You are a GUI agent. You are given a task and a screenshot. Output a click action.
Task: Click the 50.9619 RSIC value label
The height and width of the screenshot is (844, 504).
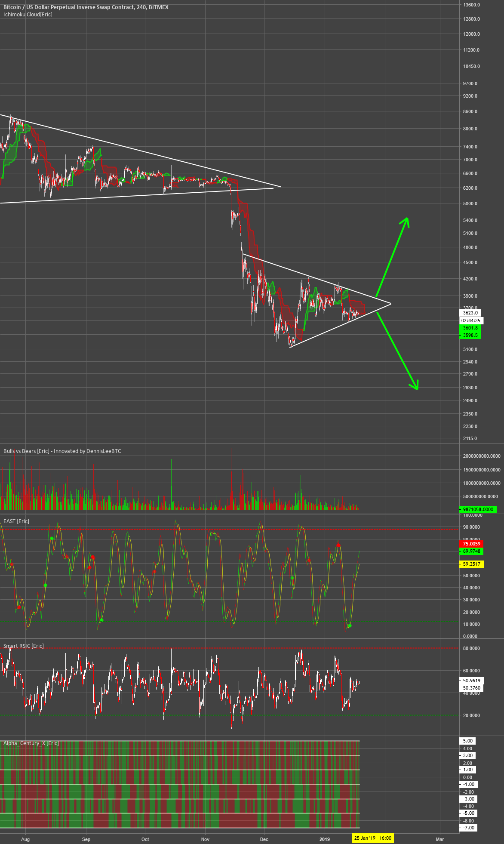[471, 681]
